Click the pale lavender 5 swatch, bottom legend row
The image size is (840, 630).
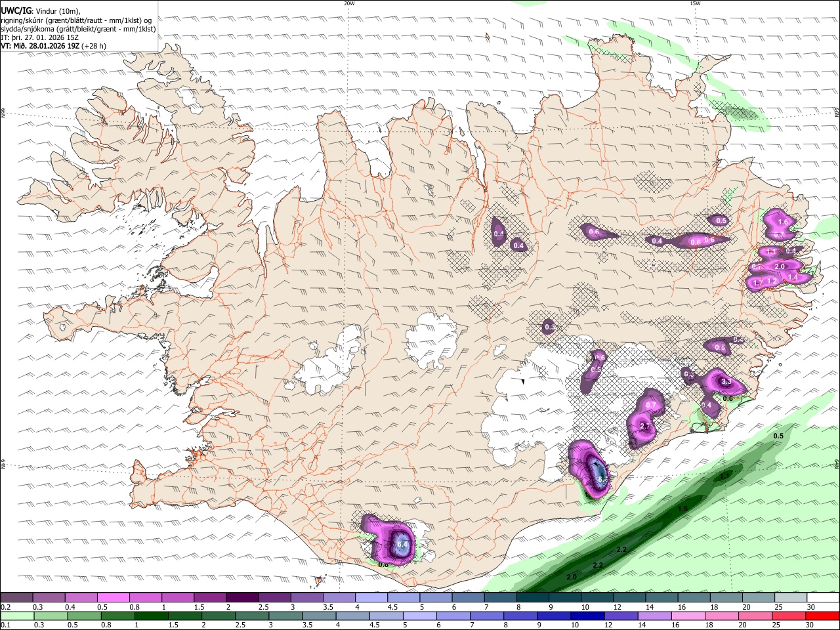419,616
